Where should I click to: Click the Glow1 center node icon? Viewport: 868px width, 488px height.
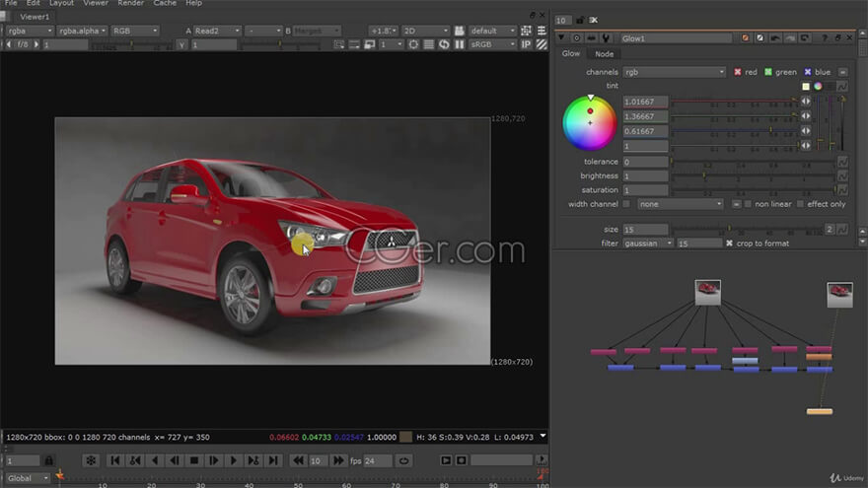click(576, 38)
